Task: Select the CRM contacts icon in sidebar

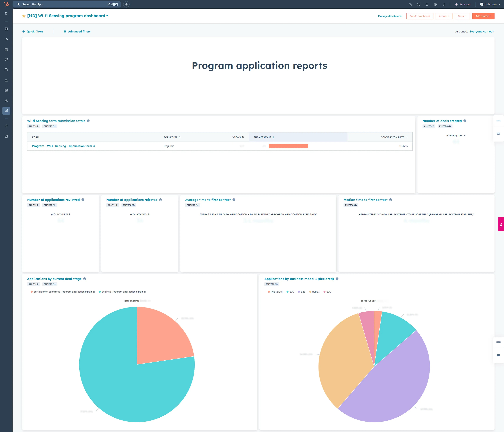Action: point(6,29)
